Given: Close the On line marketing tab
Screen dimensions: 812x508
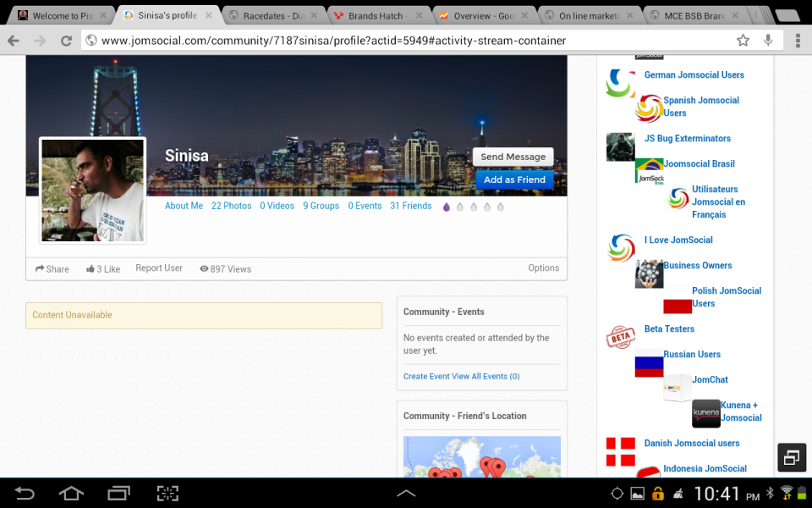Looking at the screenshot, I should tap(629, 15).
